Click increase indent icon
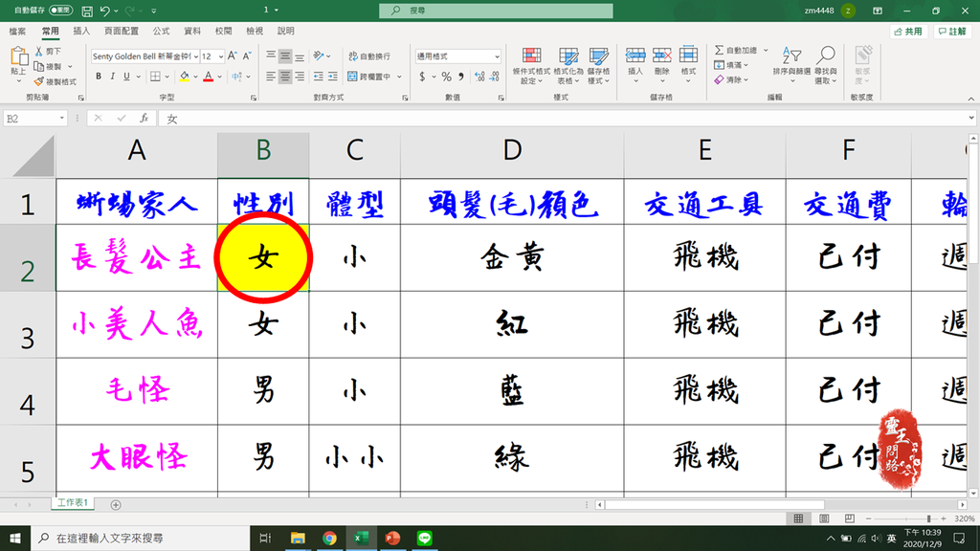The height and width of the screenshot is (551, 980). pyautogui.click(x=333, y=77)
